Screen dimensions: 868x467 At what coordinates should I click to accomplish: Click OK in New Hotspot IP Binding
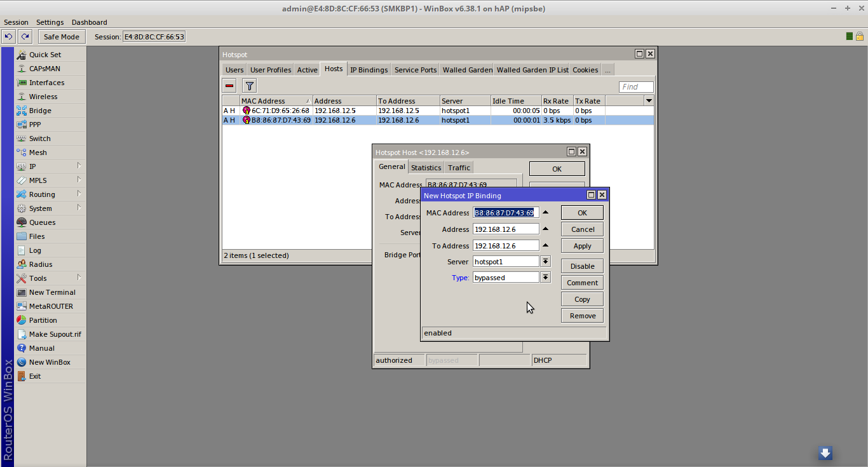(582, 213)
